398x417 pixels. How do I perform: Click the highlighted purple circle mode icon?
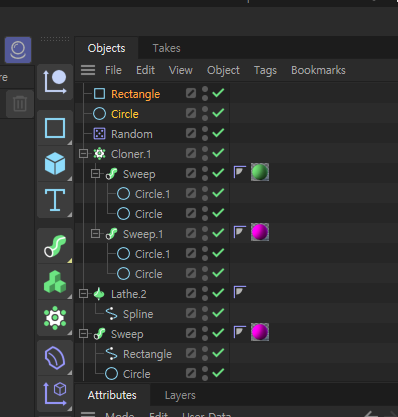click(18, 50)
